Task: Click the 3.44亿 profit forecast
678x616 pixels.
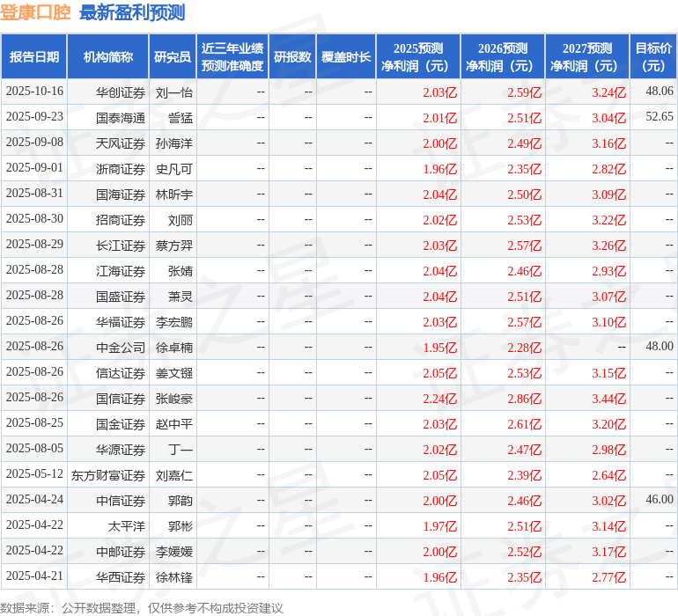Action: (x=608, y=399)
